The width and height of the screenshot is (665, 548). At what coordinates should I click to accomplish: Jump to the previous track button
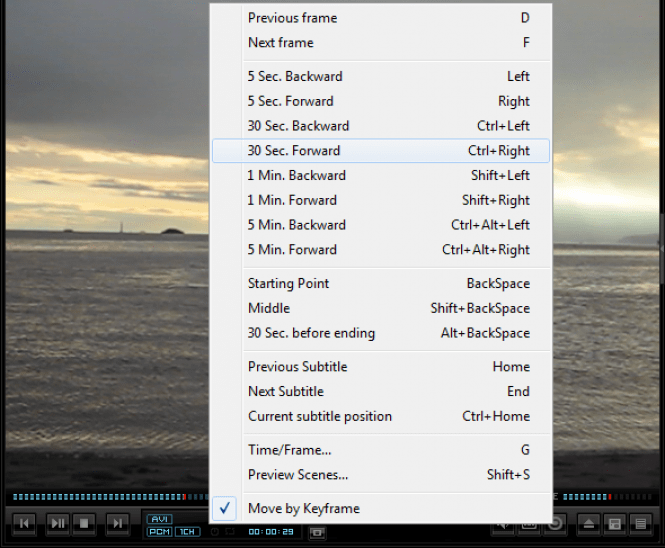click(x=24, y=523)
